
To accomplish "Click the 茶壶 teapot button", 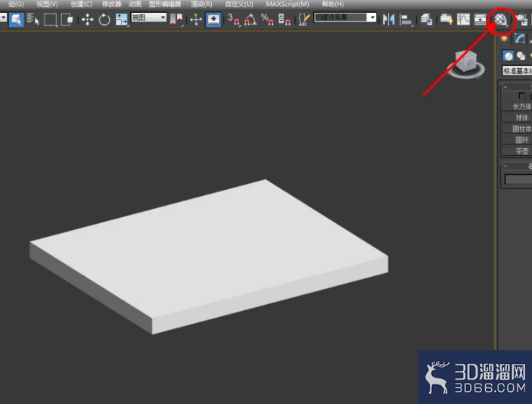I will click(x=517, y=151).
